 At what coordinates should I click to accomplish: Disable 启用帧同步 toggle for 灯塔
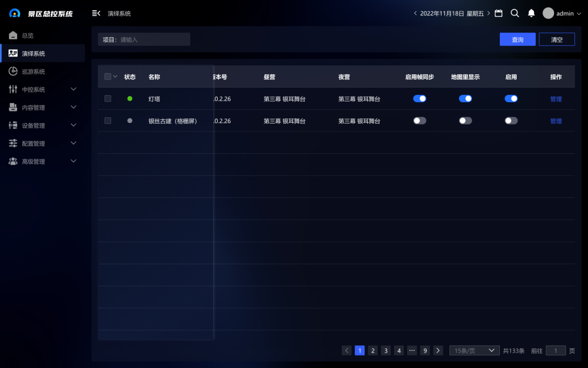(420, 99)
